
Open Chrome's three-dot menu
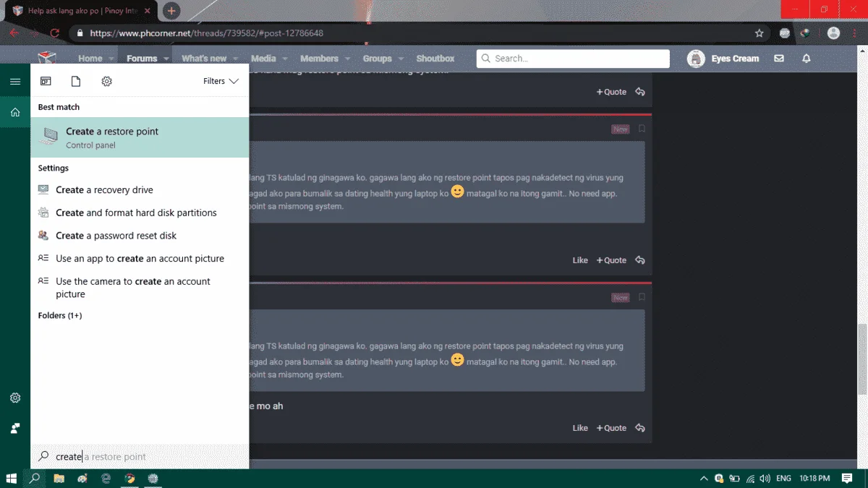855,33
